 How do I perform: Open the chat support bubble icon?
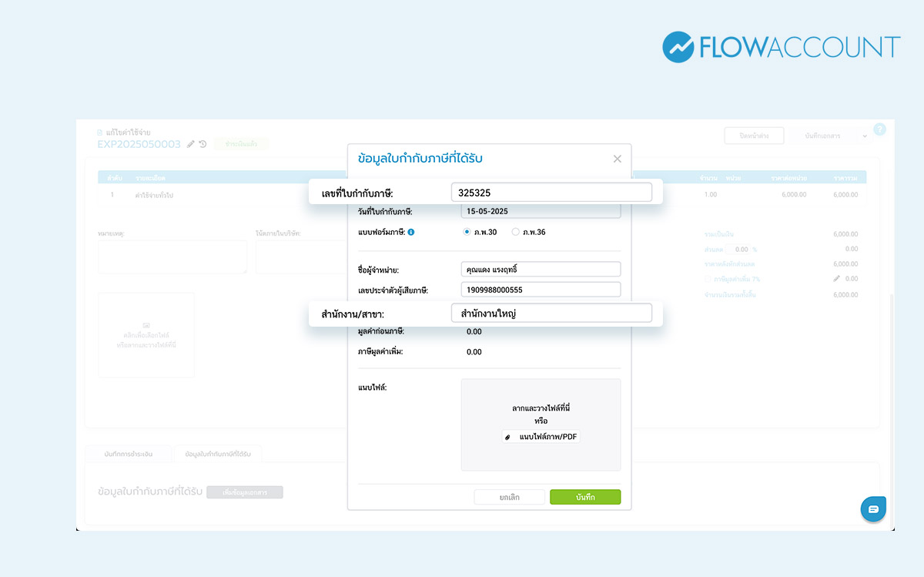point(873,509)
